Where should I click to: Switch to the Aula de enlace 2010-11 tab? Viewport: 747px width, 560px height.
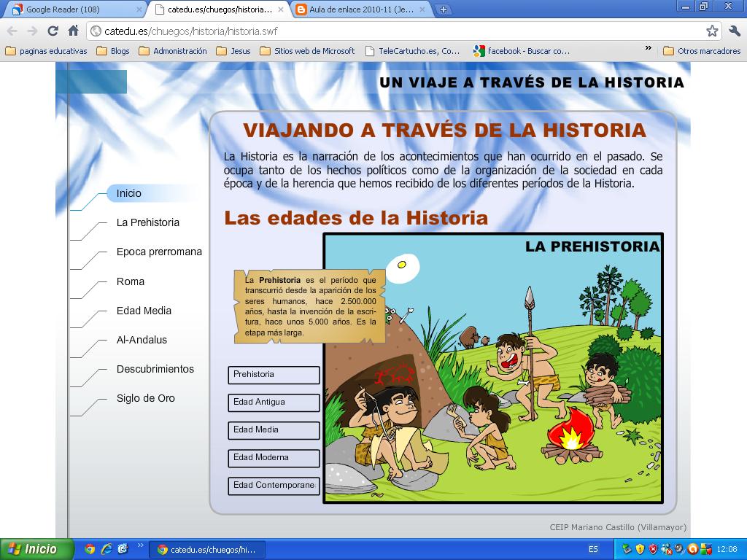(x=360, y=9)
